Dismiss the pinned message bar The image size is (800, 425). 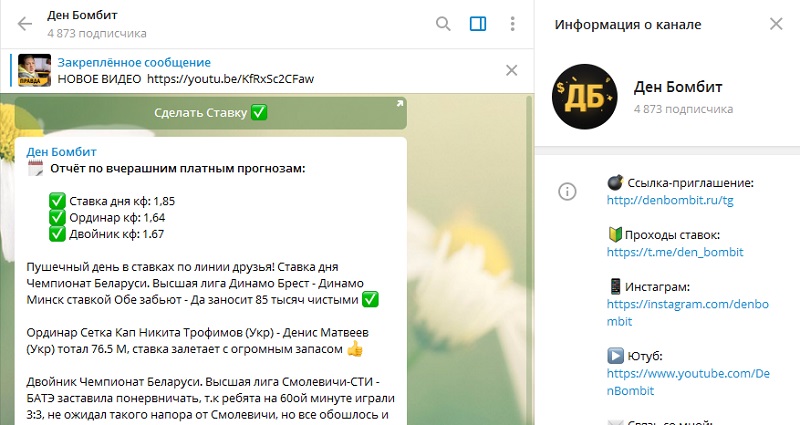point(511,70)
